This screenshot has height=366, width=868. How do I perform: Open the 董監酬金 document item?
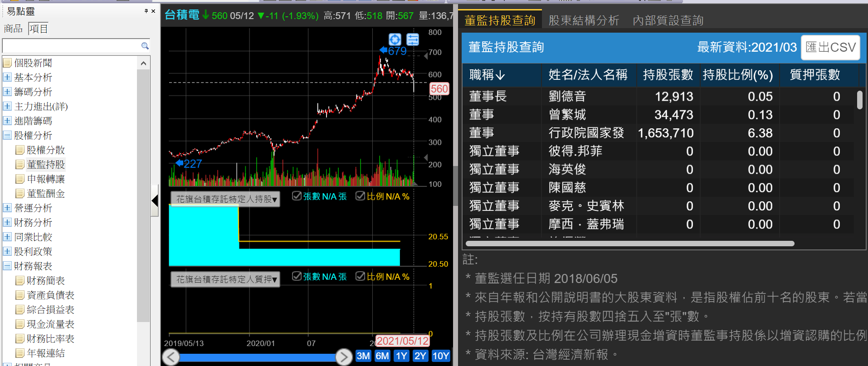(45, 194)
